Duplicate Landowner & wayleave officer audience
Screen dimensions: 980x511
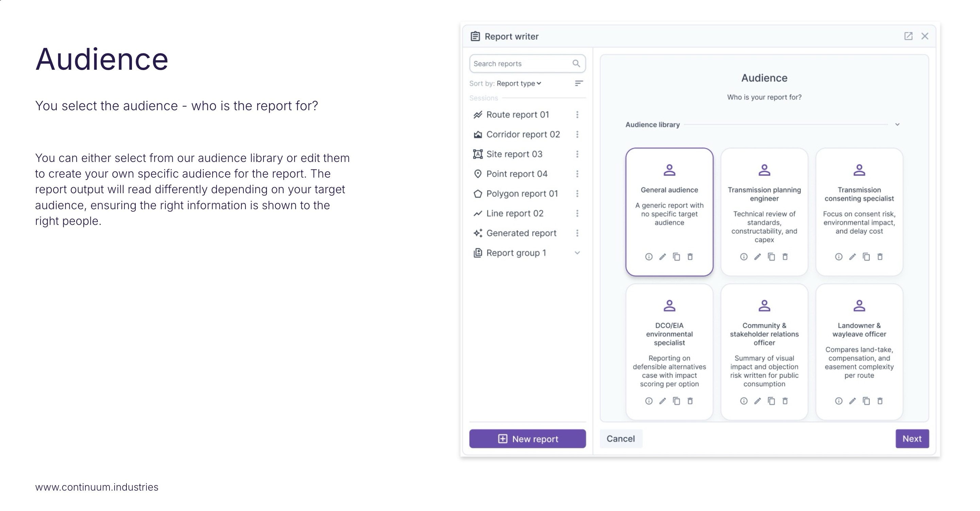(866, 401)
